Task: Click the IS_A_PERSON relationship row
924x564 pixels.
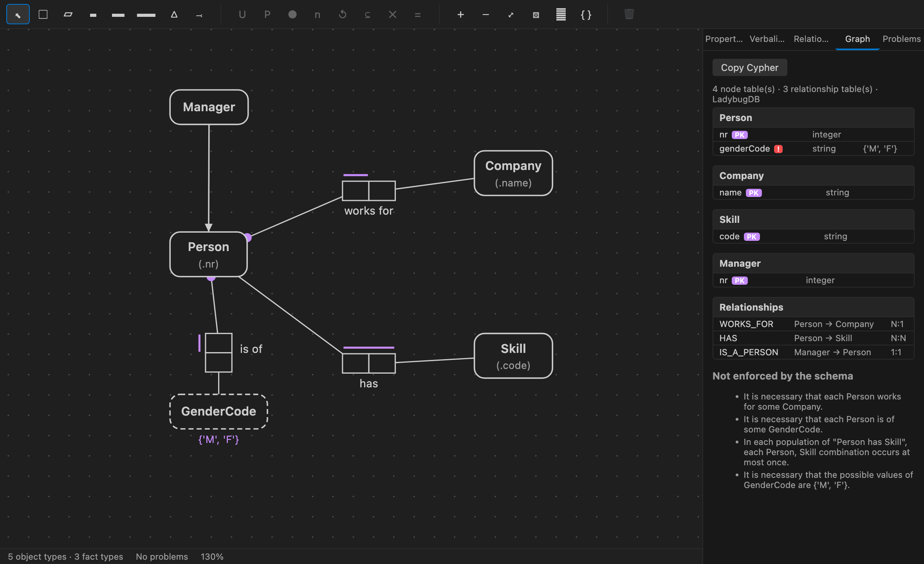Action: coord(814,352)
